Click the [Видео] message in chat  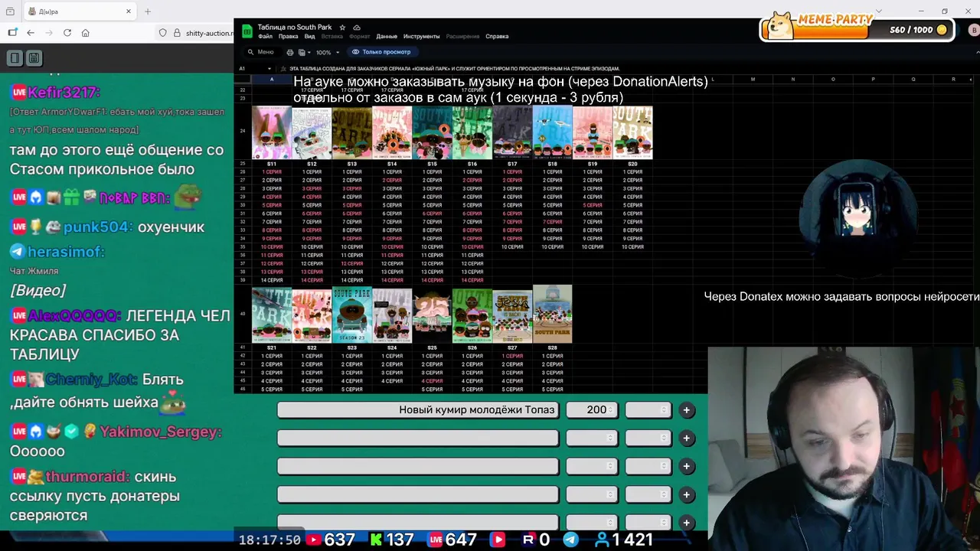point(38,291)
